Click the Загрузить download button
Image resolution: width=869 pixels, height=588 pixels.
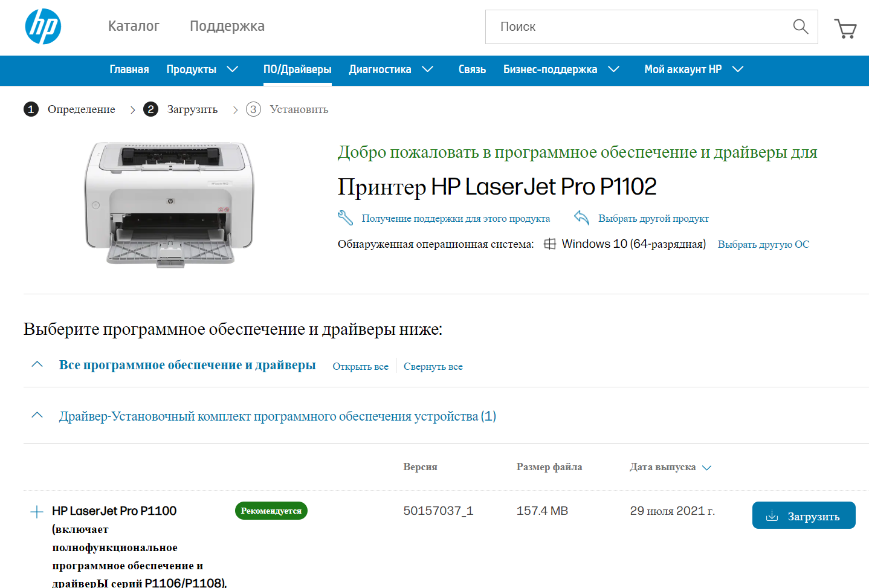point(804,515)
